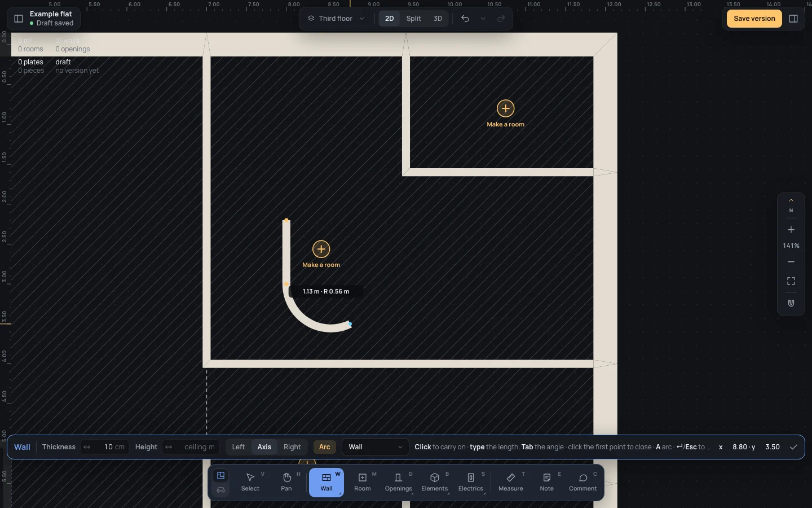Activate the Pan hand tool

(286, 483)
